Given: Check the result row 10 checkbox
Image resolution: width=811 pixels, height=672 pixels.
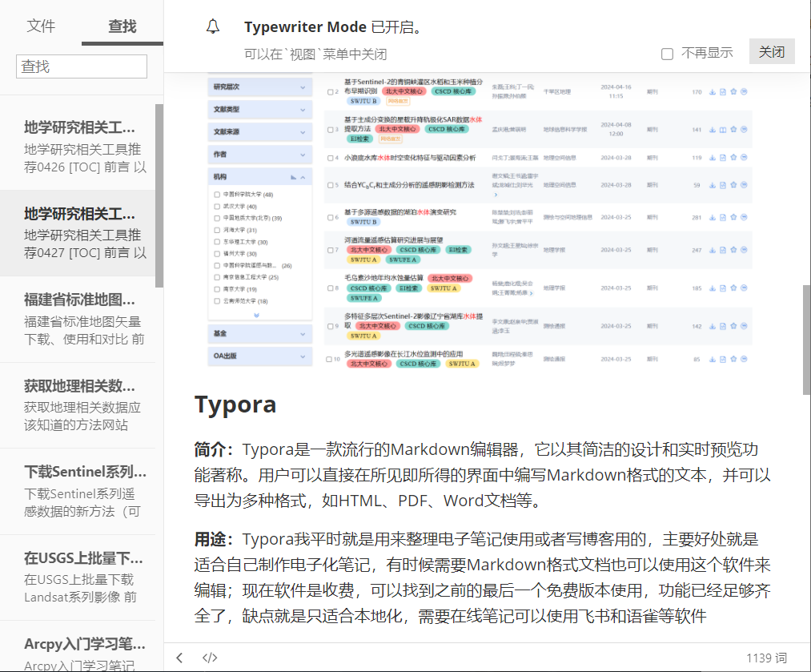Looking at the screenshot, I should (329, 359).
